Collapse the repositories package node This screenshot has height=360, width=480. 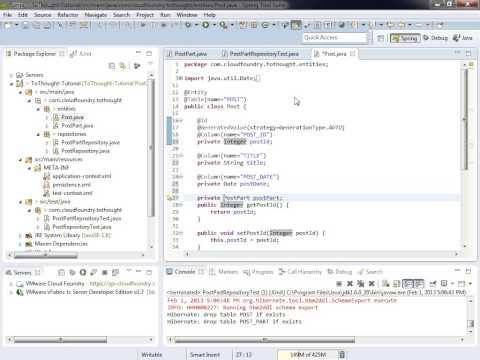pos(38,134)
